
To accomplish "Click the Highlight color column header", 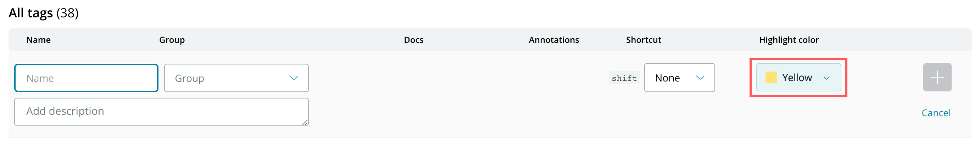I will tap(789, 40).
